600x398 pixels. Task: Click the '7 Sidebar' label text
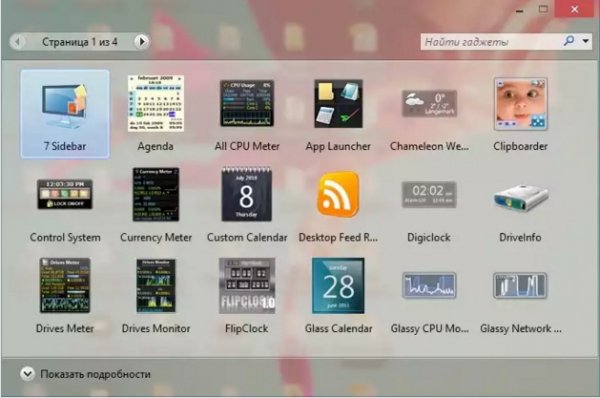65,146
